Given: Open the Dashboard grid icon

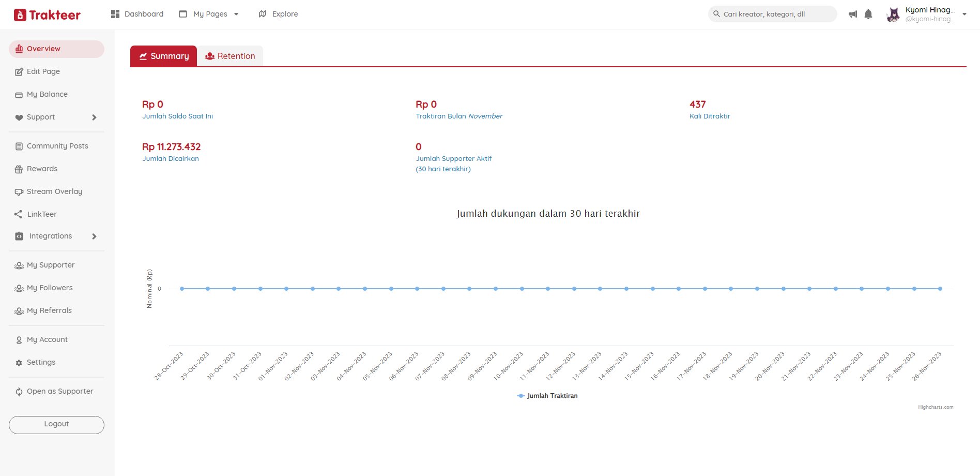Looking at the screenshot, I should (x=115, y=14).
